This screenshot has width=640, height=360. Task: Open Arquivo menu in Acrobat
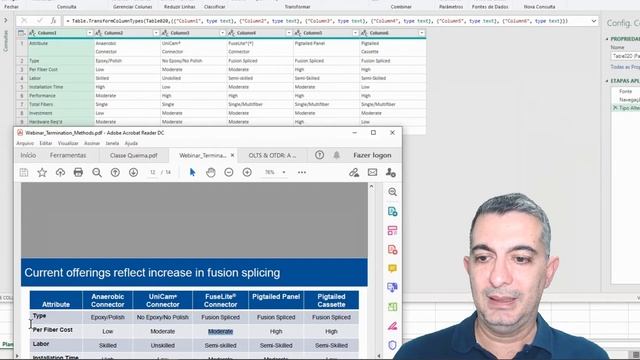click(x=25, y=143)
